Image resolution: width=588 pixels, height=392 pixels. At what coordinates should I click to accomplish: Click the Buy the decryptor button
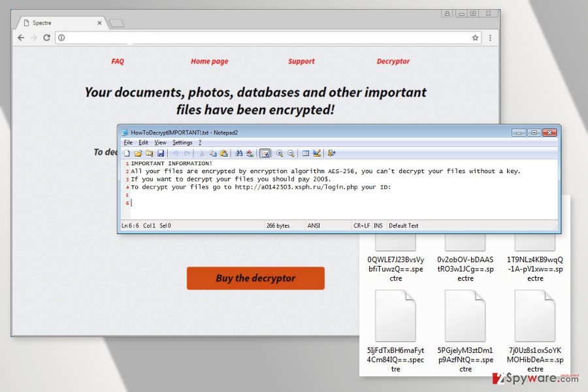tap(255, 278)
